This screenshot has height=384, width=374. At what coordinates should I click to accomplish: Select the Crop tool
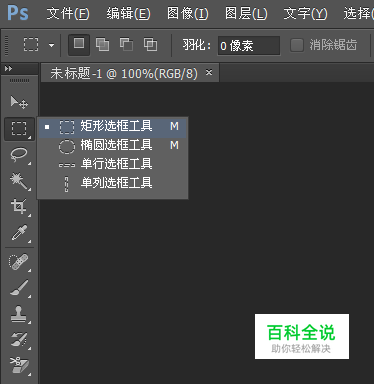(19, 207)
